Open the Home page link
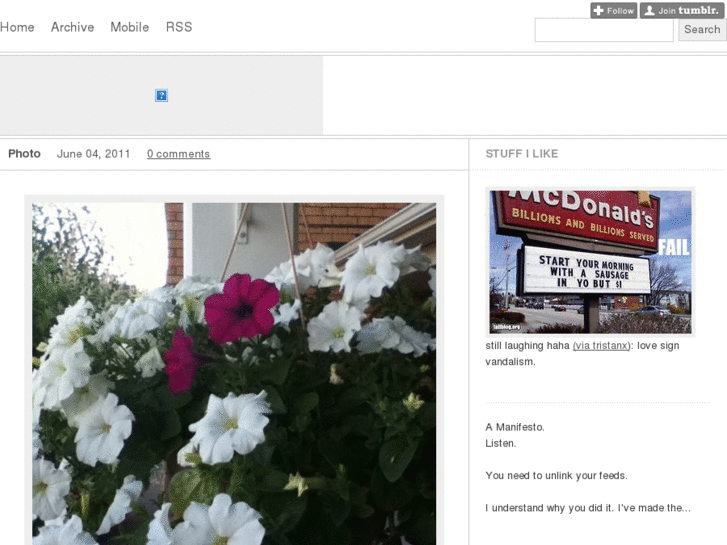The width and height of the screenshot is (727, 545). click(x=17, y=27)
